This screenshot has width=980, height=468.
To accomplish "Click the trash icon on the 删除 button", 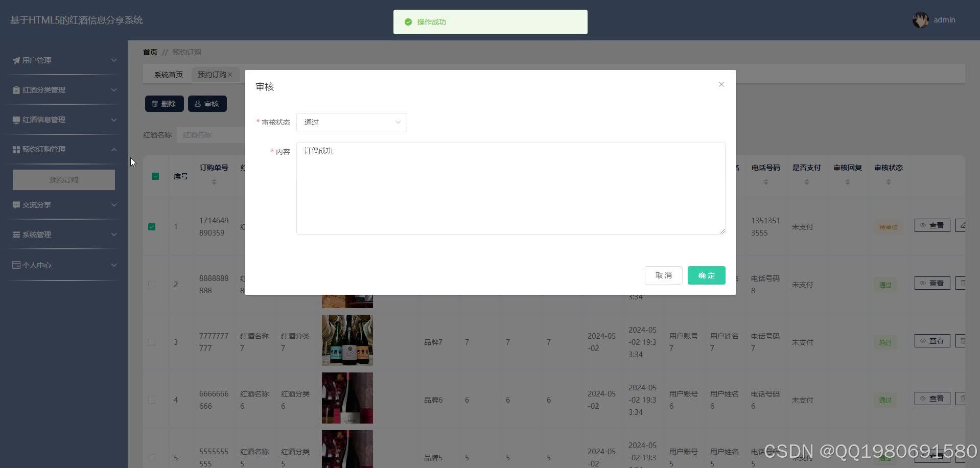I will [x=155, y=104].
